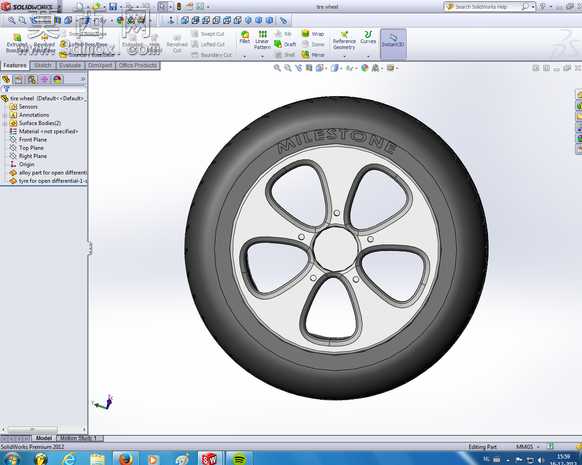The image size is (582, 465).
Task: Select Origin in feature tree
Action: (x=22, y=164)
